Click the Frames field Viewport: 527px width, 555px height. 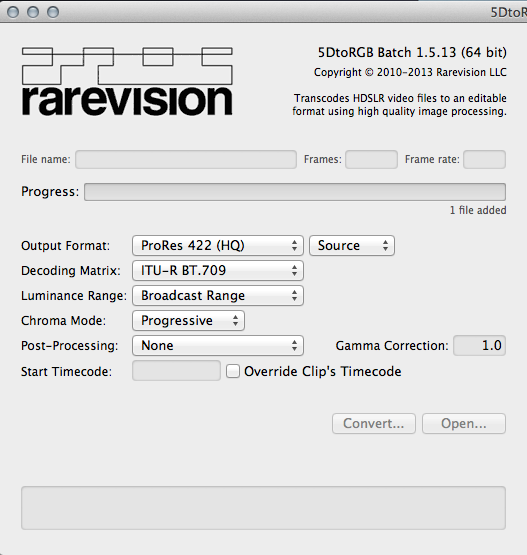pos(371,159)
